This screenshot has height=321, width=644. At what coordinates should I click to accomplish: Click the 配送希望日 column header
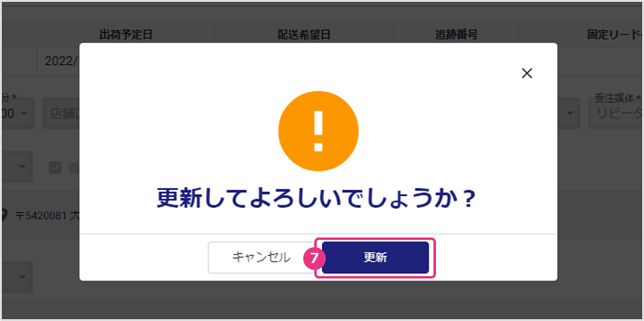tap(304, 35)
